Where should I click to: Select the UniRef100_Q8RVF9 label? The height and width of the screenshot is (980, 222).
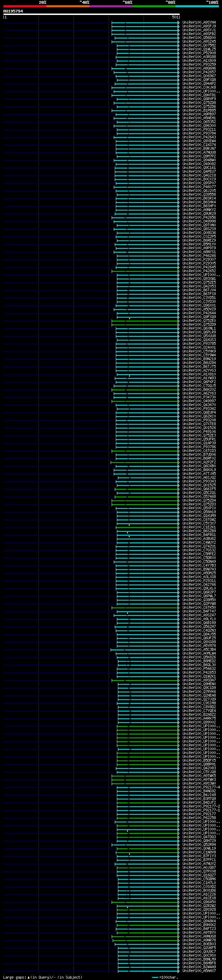(199, 99)
